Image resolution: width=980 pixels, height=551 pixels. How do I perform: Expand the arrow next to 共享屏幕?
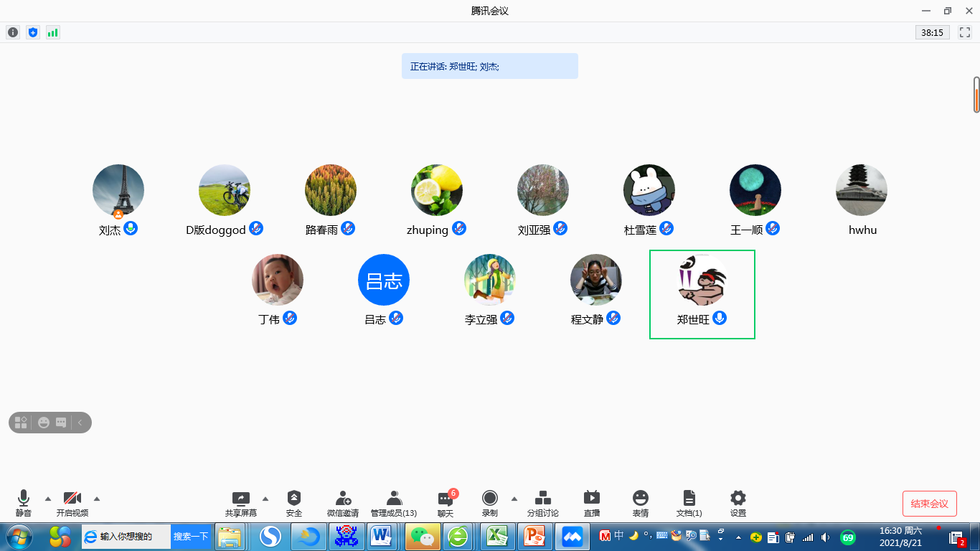pyautogui.click(x=265, y=498)
